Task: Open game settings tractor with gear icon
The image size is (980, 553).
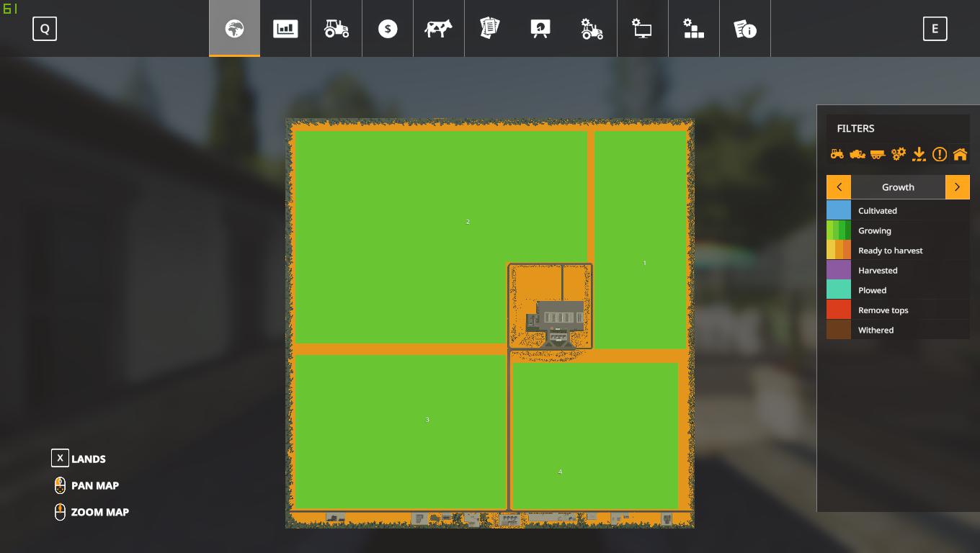Action: coord(592,29)
